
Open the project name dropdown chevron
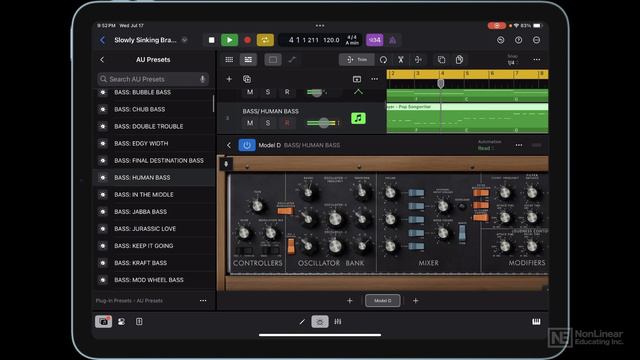point(184,40)
